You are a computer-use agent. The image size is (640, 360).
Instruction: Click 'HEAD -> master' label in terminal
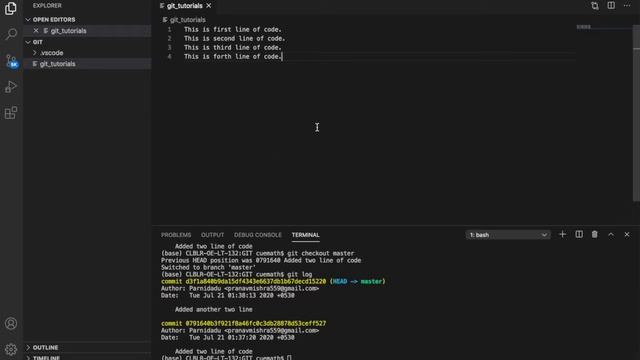pyautogui.click(x=357, y=281)
